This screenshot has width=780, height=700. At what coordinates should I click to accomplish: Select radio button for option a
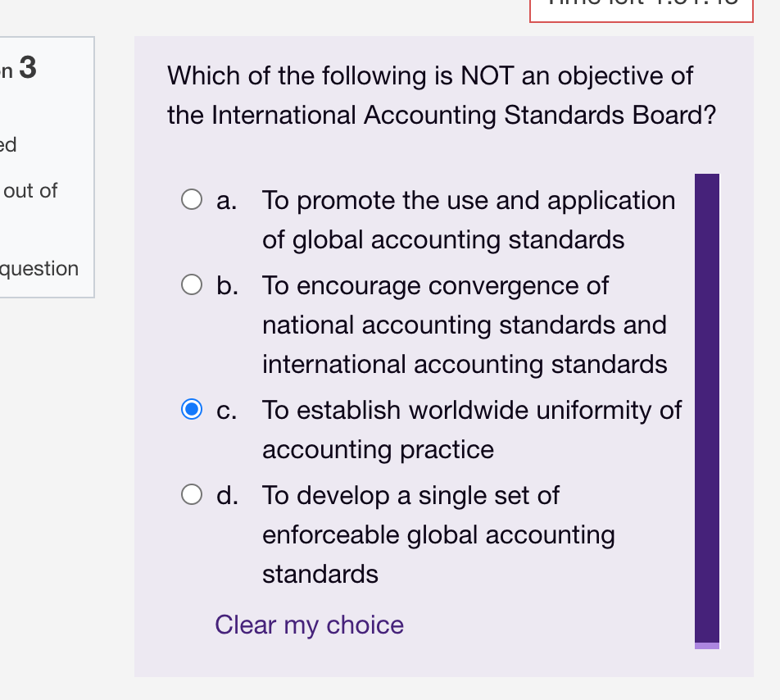coord(192,199)
